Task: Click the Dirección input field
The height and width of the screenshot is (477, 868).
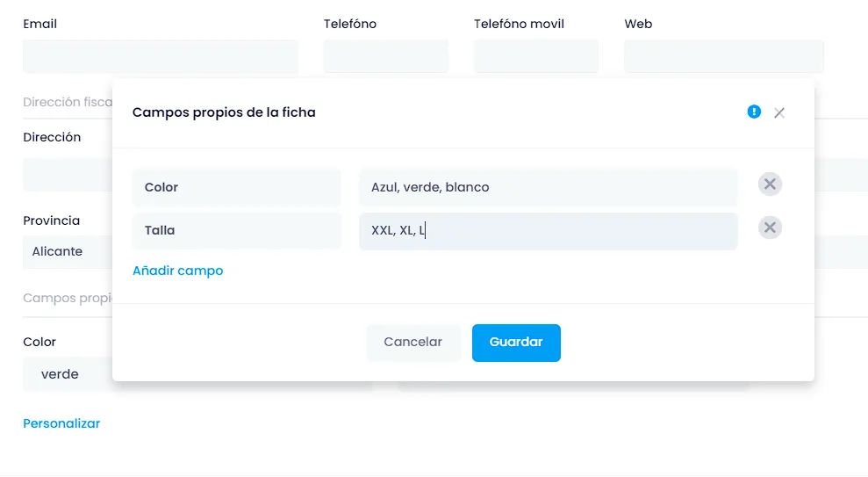Action: pos(68,175)
